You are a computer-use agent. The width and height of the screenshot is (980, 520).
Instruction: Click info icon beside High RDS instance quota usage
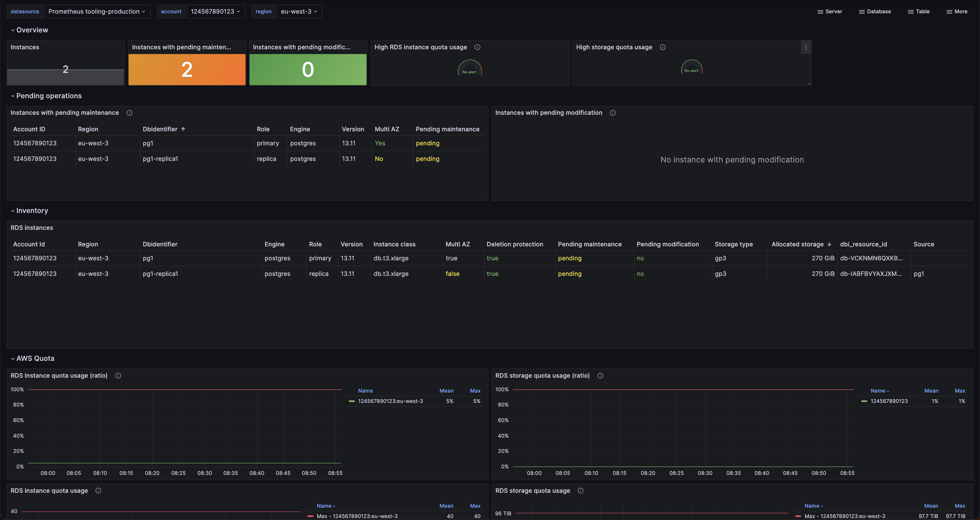(477, 47)
